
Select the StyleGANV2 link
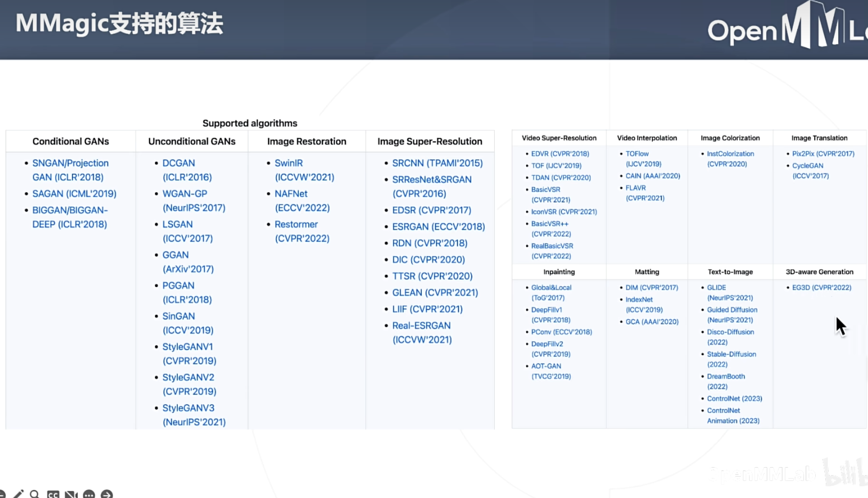coord(189,384)
